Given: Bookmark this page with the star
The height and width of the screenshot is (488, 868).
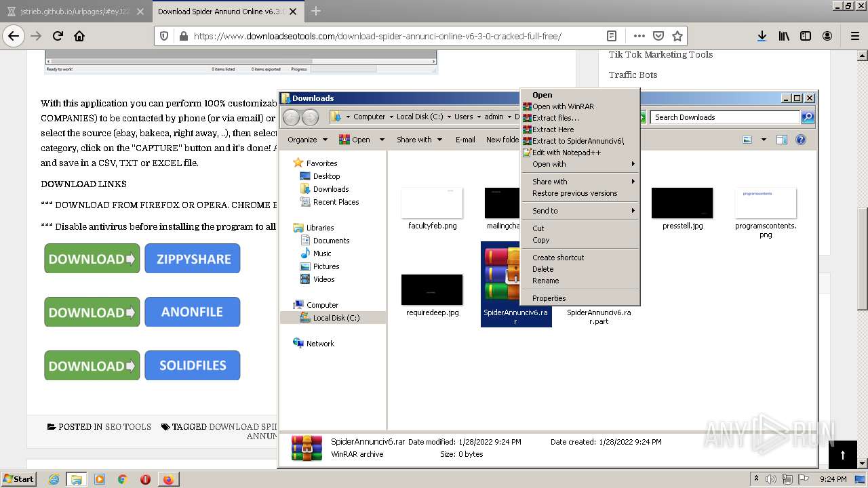Looking at the screenshot, I should point(677,36).
